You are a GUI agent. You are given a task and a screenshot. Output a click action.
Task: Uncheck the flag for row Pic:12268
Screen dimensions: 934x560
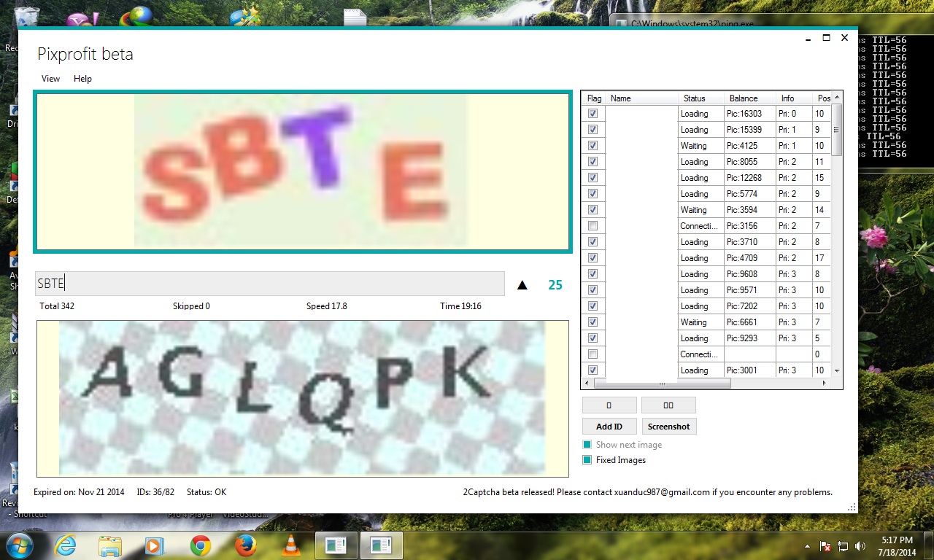pyautogui.click(x=593, y=178)
